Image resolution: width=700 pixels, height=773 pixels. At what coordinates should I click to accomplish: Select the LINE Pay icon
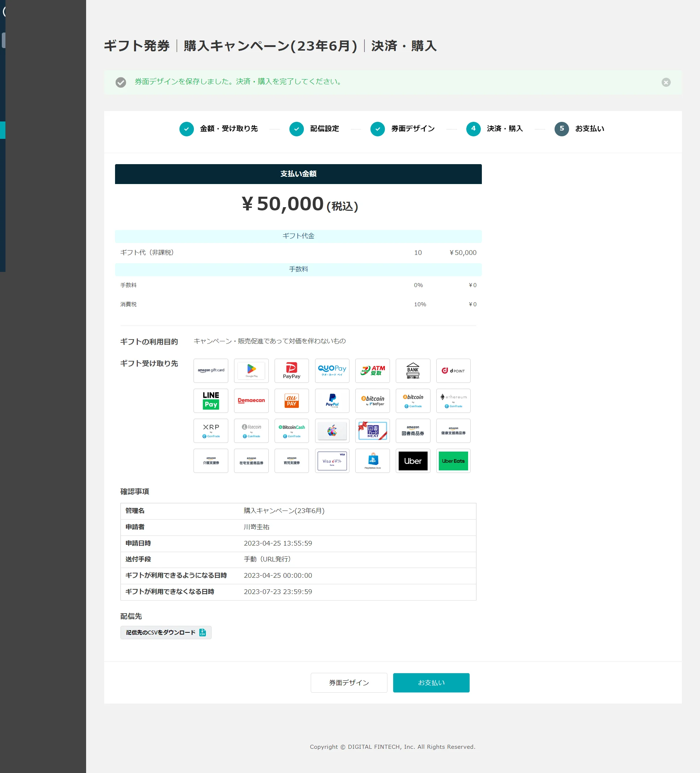[x=211, y=400]
